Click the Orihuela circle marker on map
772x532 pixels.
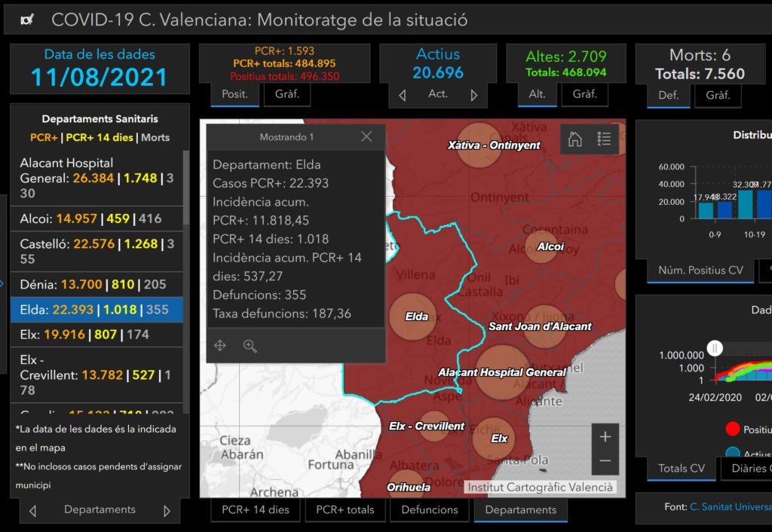coord(406,485)
